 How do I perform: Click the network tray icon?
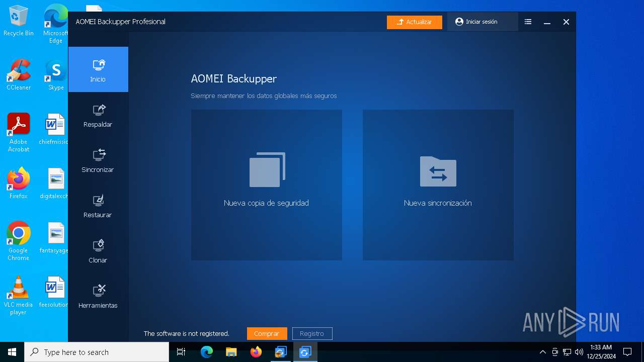click(x=567, y=352)
